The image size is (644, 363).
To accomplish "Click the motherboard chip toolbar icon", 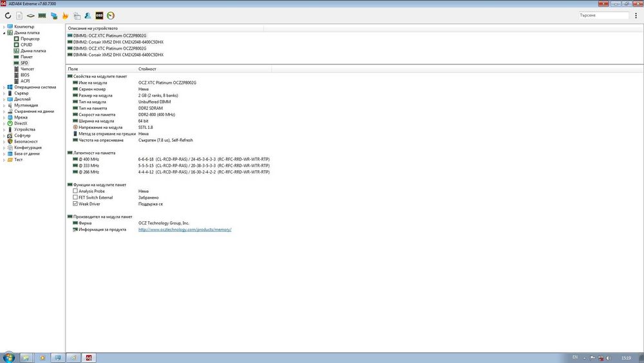I will [31, 15].
